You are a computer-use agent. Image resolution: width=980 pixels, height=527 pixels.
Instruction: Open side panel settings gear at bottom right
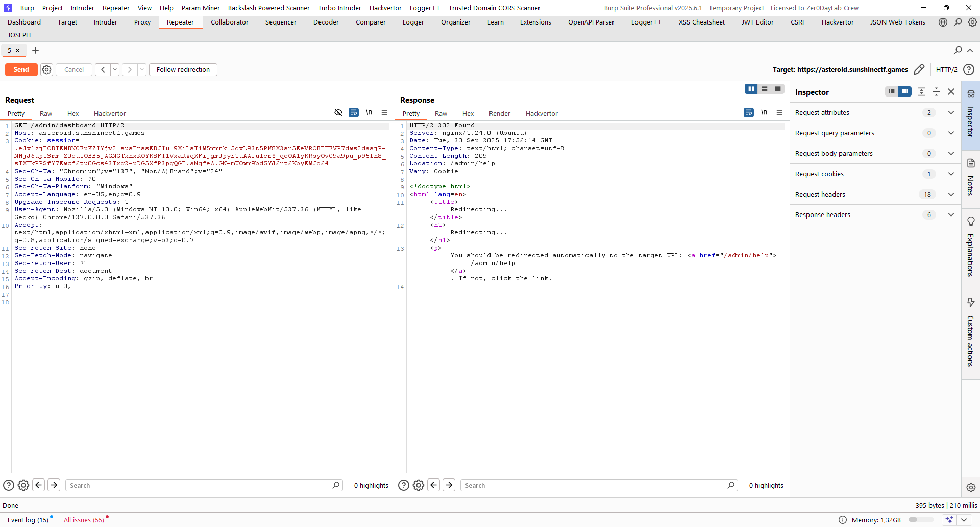point(971,487)
